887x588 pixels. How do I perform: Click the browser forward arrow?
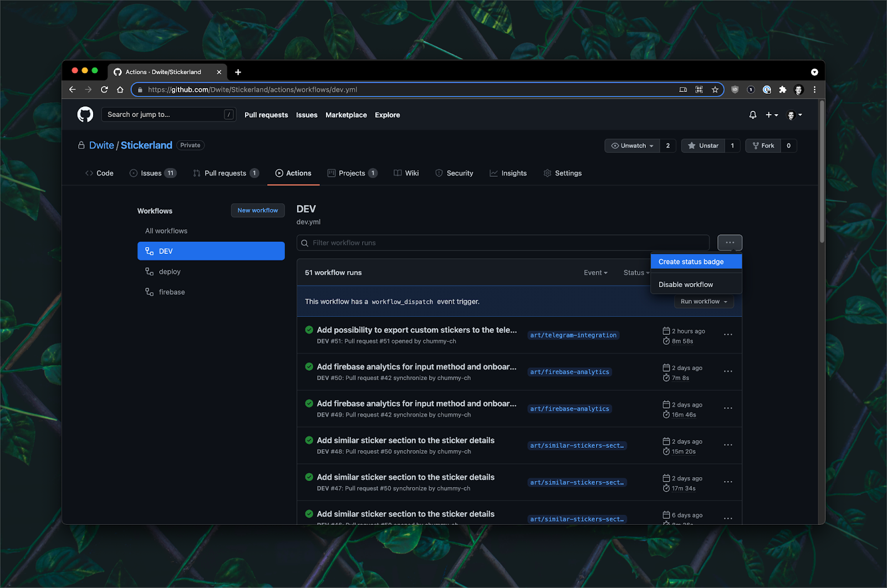point(88,89)
